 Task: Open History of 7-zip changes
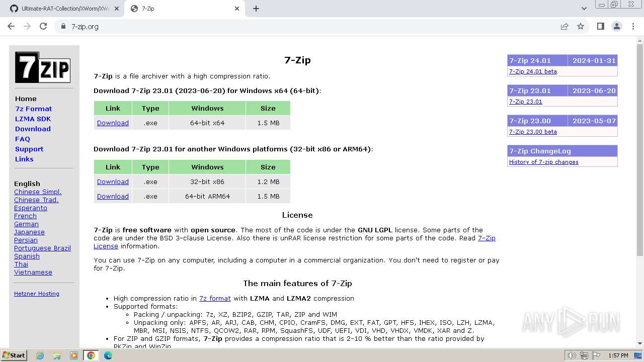(543, 162)
